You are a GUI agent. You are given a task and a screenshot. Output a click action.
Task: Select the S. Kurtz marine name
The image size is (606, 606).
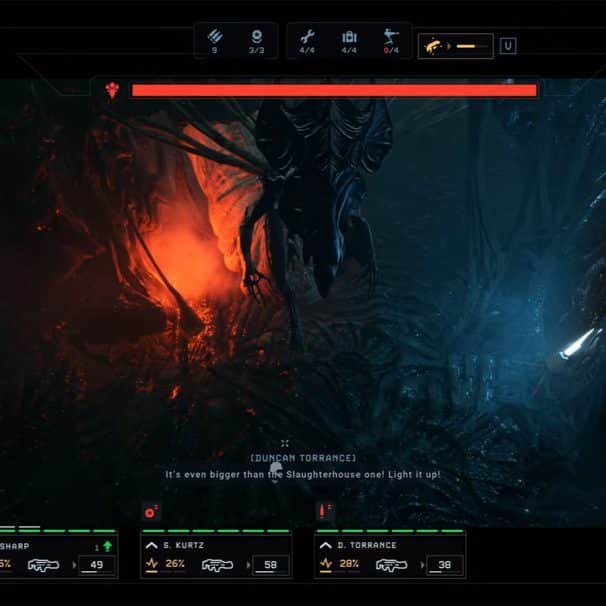pos(183,545)
